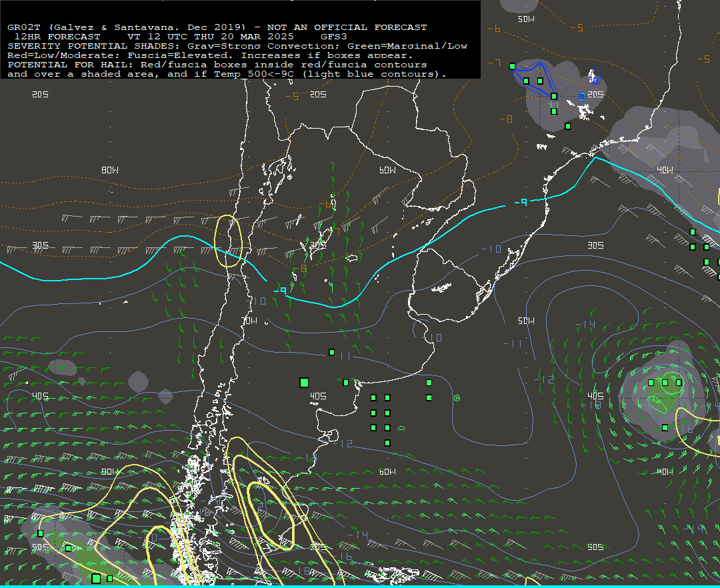Click the '20S' label at far left
Image resolution: width=720 pixels, height=588 pixels.
(41, 95)
